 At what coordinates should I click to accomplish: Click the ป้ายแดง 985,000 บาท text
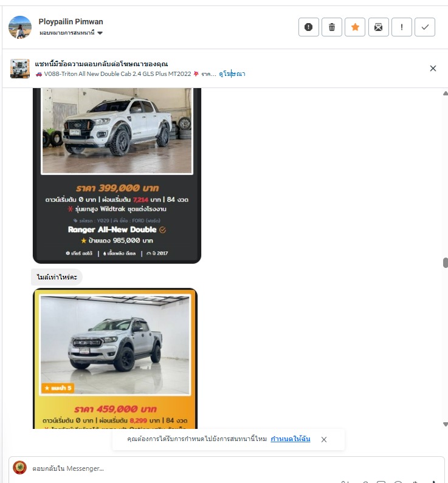click(117, 240)
